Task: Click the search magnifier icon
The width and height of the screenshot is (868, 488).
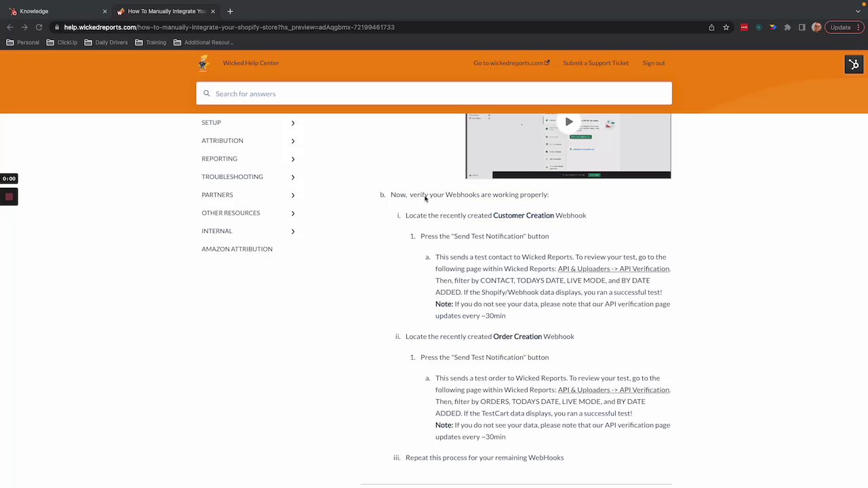Action: [x=207, y=94]
